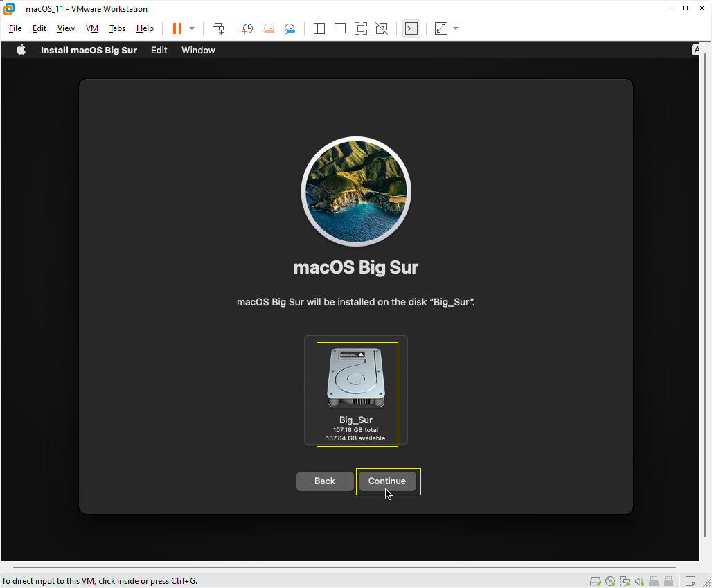712x588 pixels.
Task: Toggle the library sidebar panel icon
Action: [319, 28]
